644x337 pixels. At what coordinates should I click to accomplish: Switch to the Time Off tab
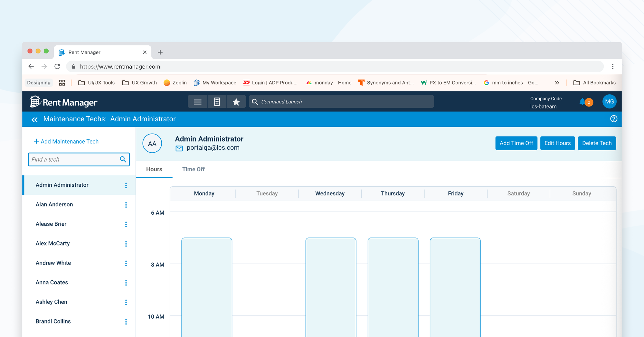[x=194, y=169]
